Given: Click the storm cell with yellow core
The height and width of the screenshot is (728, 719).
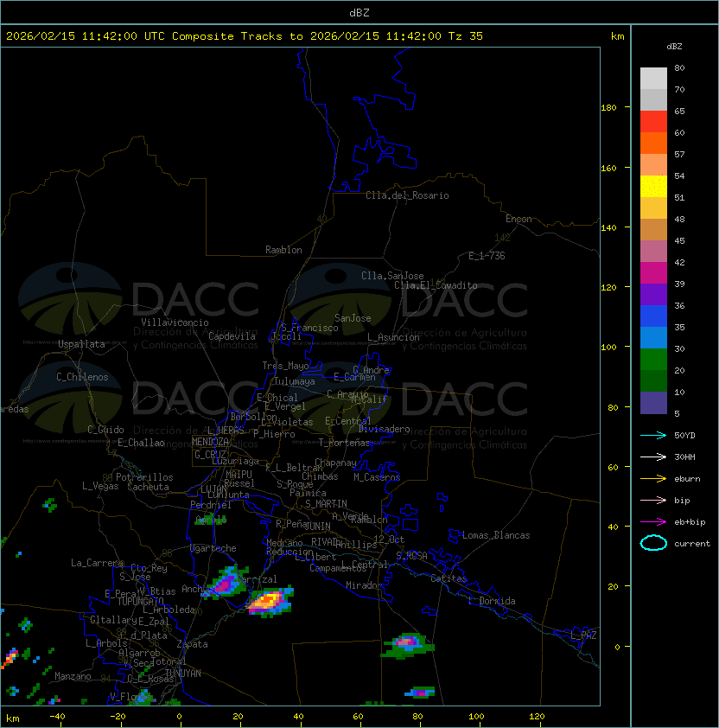Looking at the screenshot, I should pyautogui.click(x=270, y=601).
